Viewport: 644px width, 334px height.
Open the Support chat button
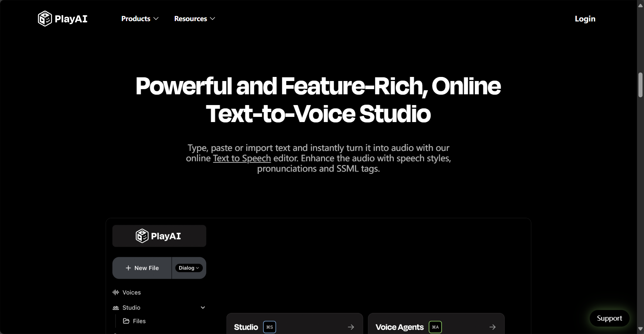(x=609, y=318)
